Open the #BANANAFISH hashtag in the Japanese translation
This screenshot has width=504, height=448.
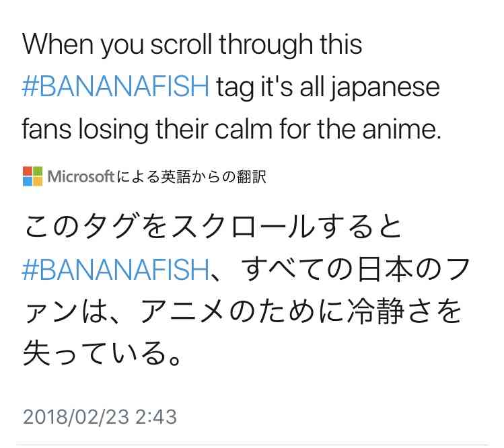point(116,269)
